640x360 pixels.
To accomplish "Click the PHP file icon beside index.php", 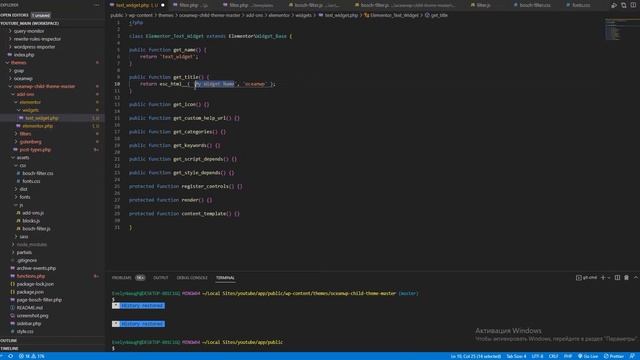I will pos(10,55).
